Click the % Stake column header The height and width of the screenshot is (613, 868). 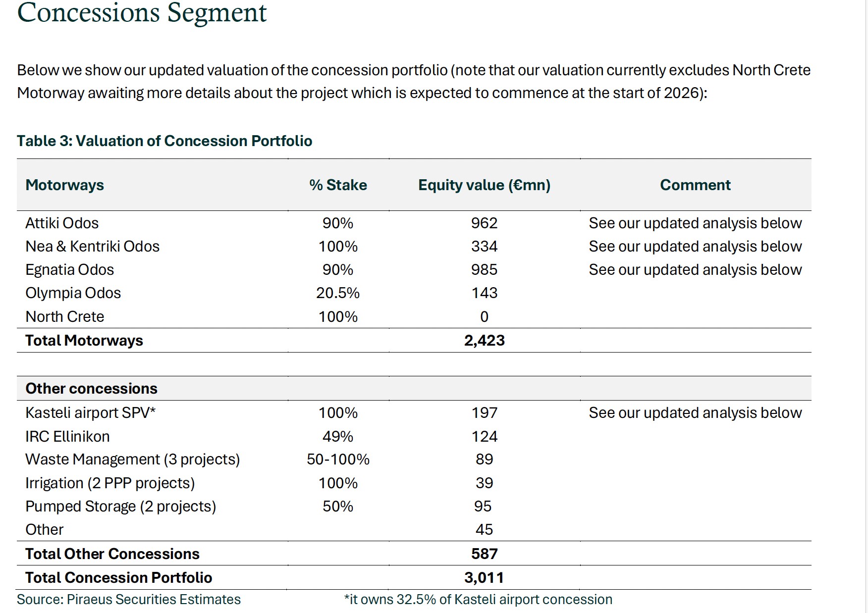pos(338,185)
